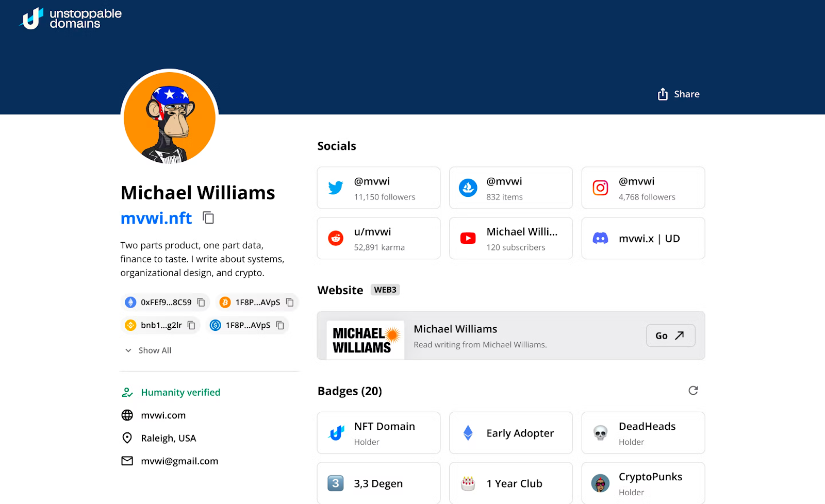The width and height of the screenshot is (825, 504).
Task: Open the mvwi.com website link
Action: [163, 415]
